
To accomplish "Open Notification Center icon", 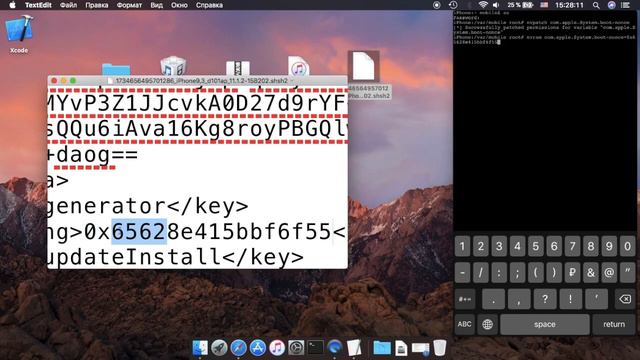I will (x=626, y=5).
